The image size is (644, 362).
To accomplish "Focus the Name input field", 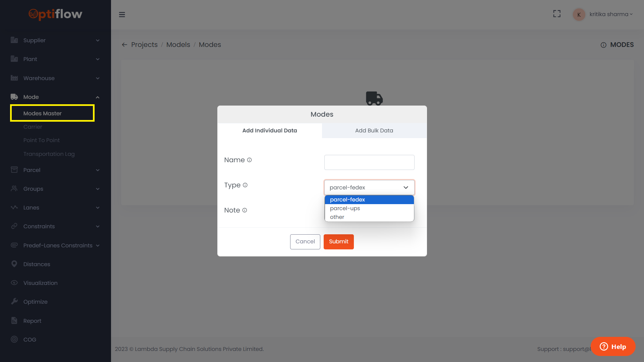I will pos(369,162).
